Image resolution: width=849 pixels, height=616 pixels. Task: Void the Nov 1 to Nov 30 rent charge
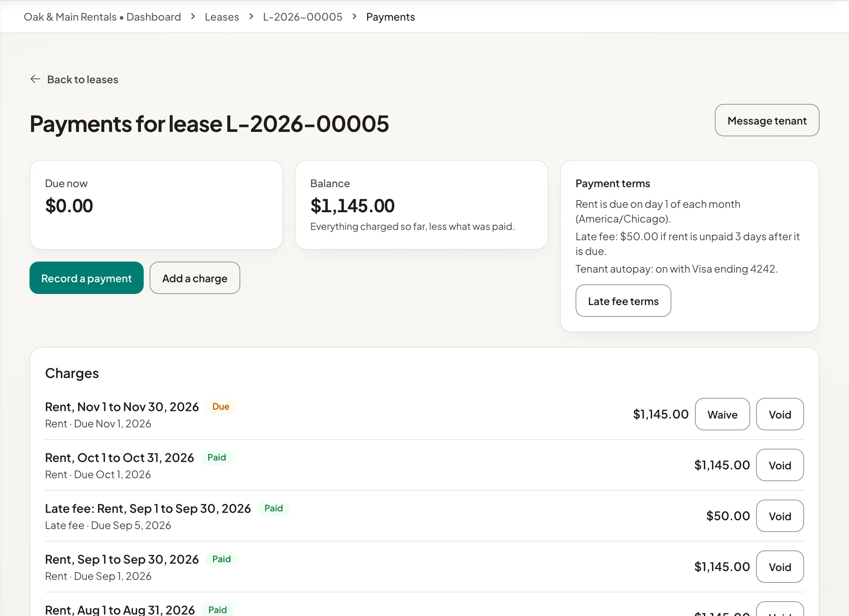(x=780, y=414)
